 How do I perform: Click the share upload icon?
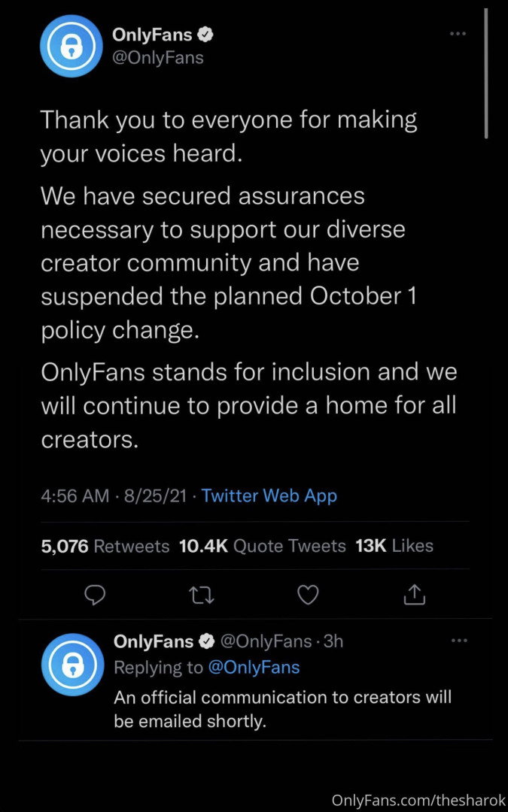pyautogui.click(x=415, y=595)
